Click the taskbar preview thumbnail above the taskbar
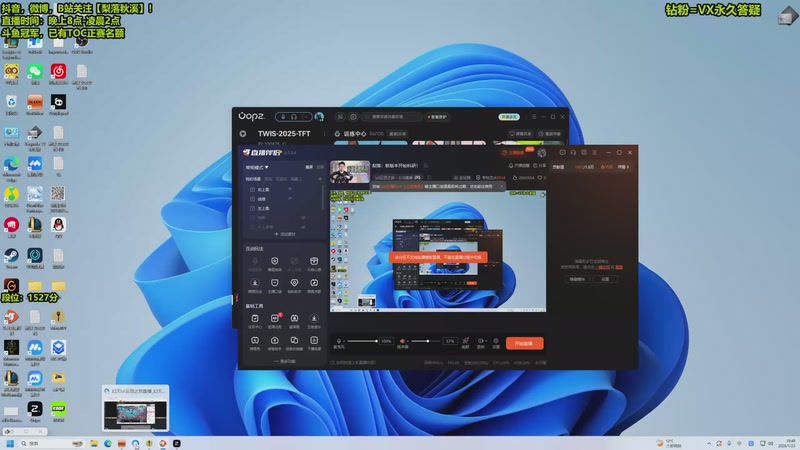 [135, 408]
